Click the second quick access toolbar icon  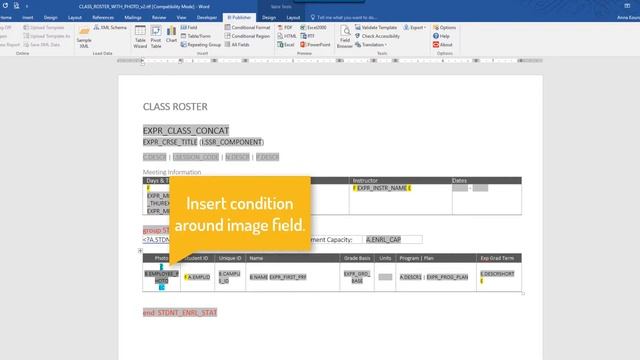(x=16, y=6)
